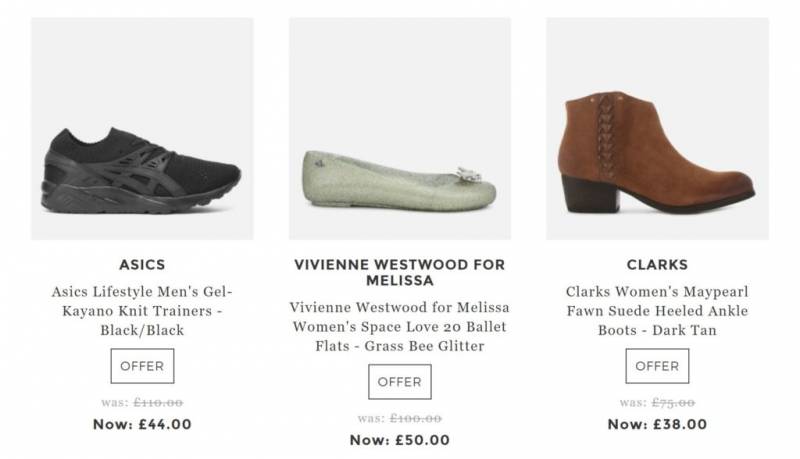Click the Now: £38.00 sale price
800x459 pixels.
[x=657, y=424]
